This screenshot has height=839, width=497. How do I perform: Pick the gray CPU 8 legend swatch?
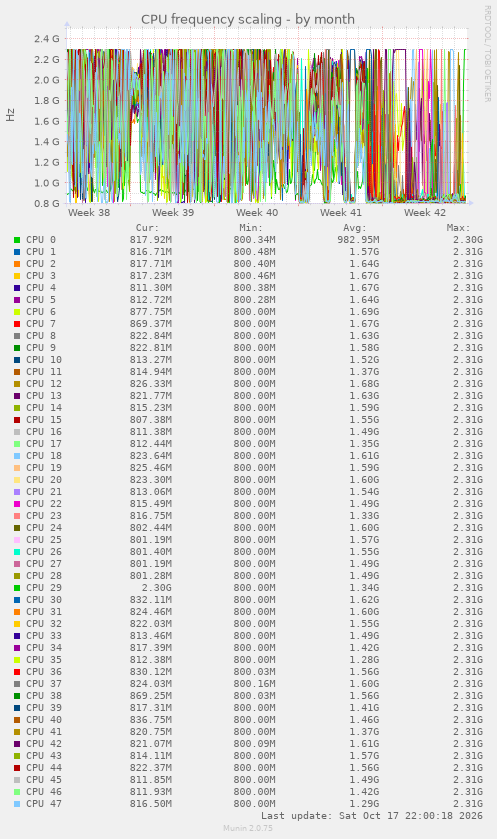pyautogui.click(x=17, y=335)
